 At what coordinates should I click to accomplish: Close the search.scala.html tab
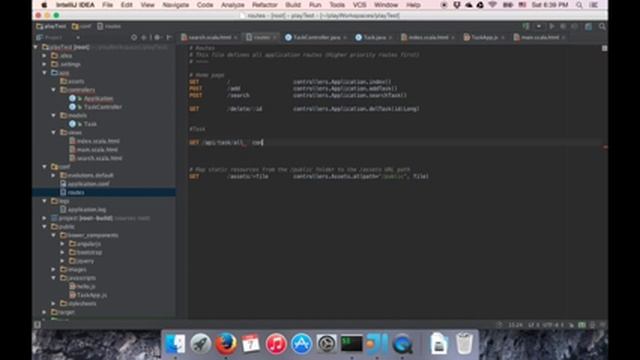(236, 38)
